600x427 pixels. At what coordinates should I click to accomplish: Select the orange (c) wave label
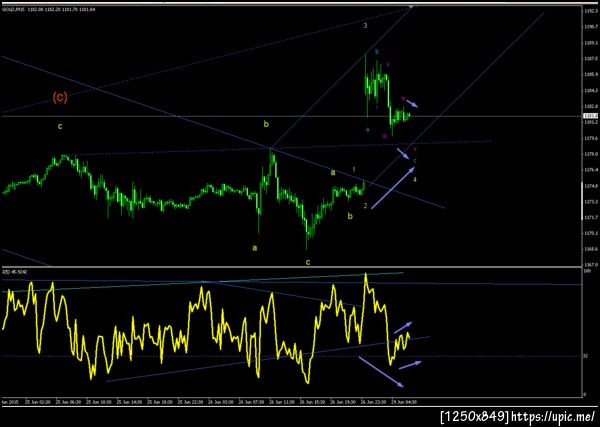pyautogui.click(x=60, y=98)
